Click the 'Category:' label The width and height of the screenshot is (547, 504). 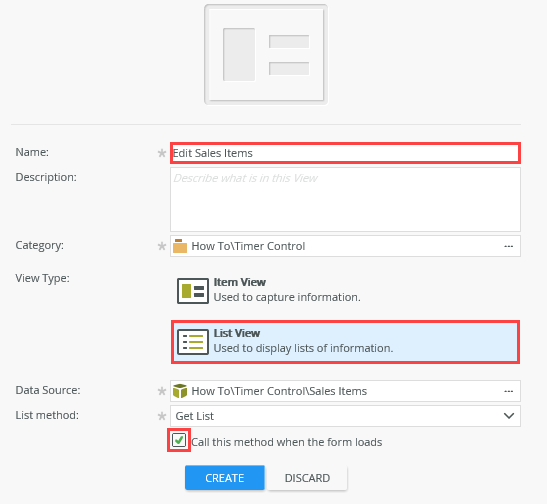pyautogui.click(x=39, y=246)
